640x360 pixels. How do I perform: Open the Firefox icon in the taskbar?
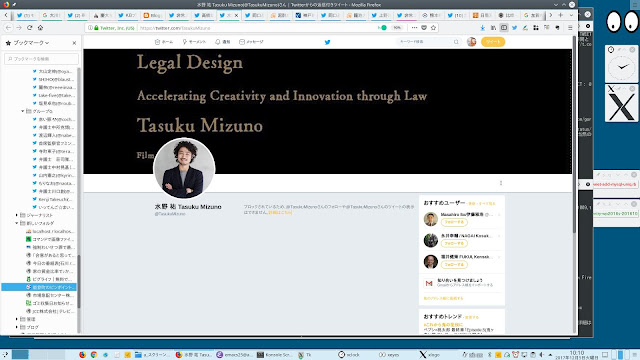[x=82, y=355]
